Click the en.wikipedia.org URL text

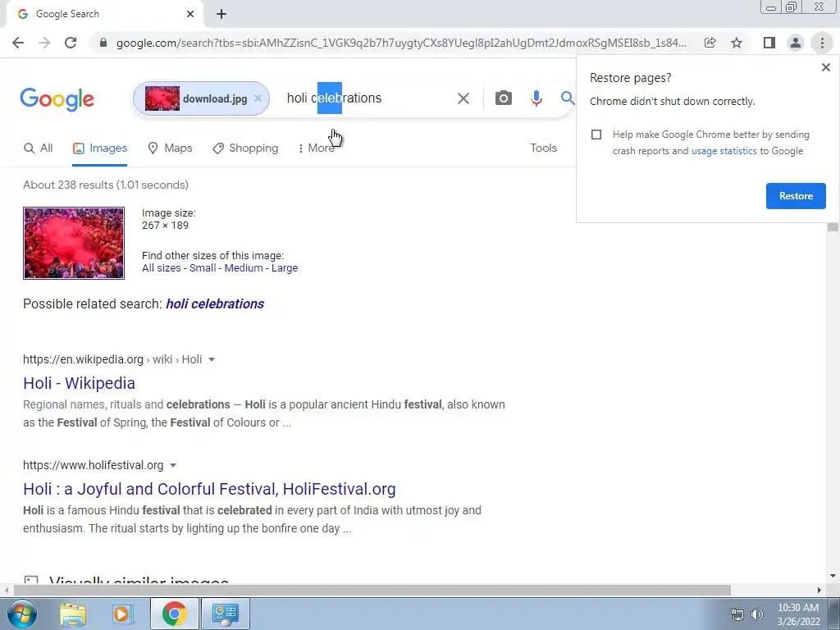tap(83, 359)
